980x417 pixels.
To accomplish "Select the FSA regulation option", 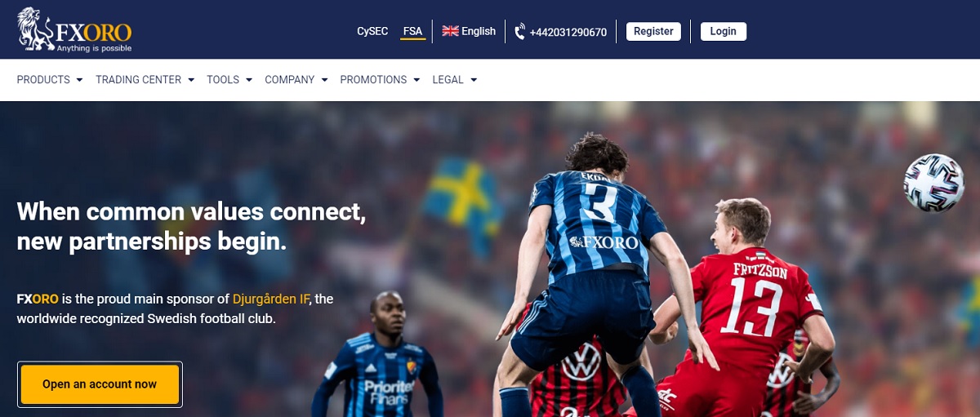I will coord(413,32).
